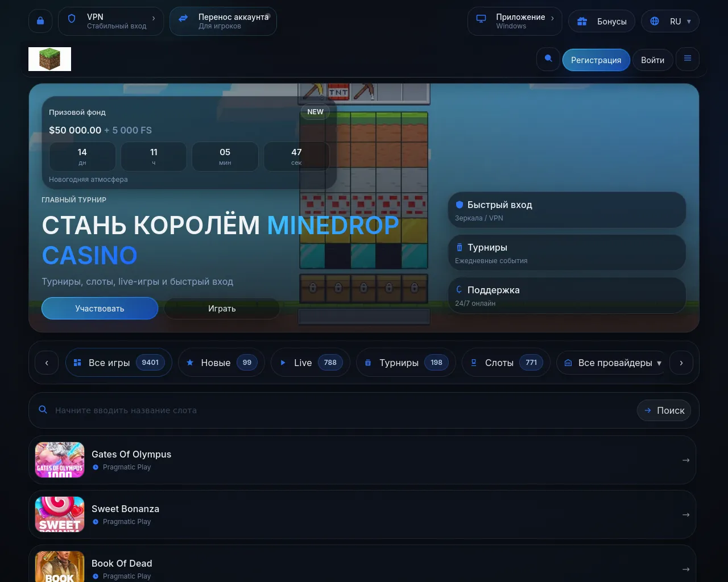
Task: Click the magnifier icon in search field
Action: [43, 409]
